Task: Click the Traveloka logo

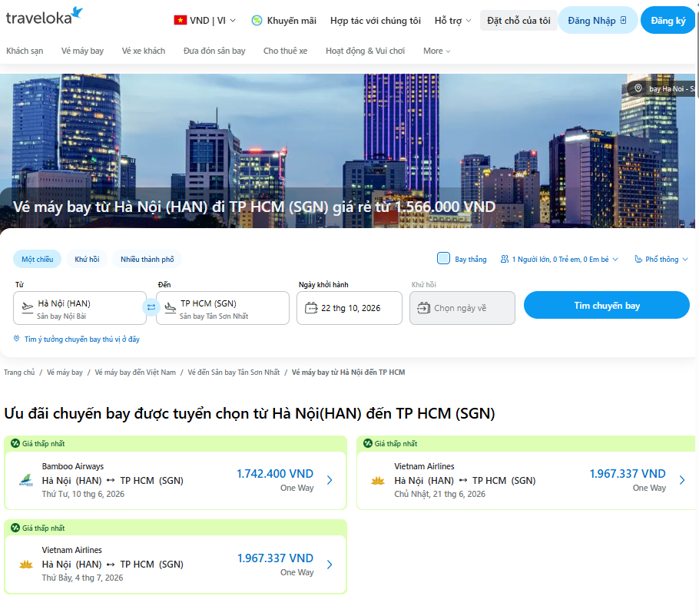Action: click(44, 16)
